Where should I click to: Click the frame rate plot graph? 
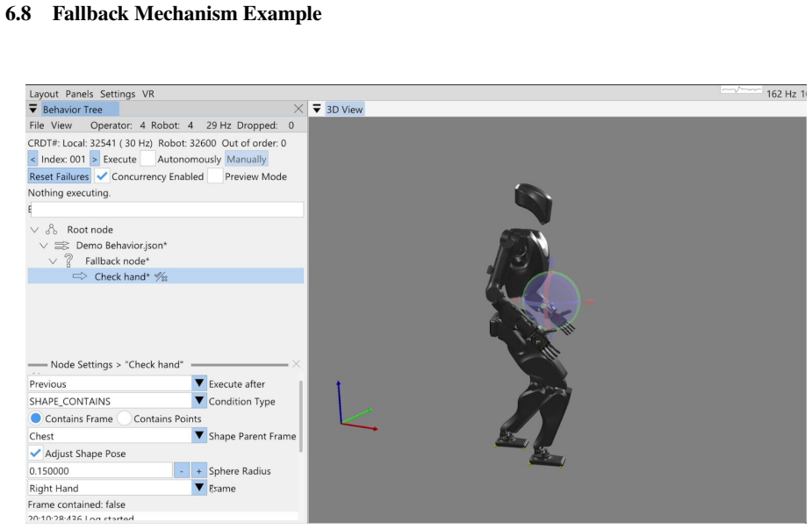coord(741,89)
